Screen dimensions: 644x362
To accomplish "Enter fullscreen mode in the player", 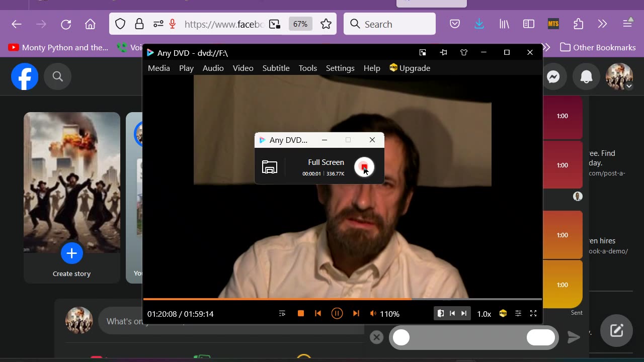I will (x=533, y=313).
